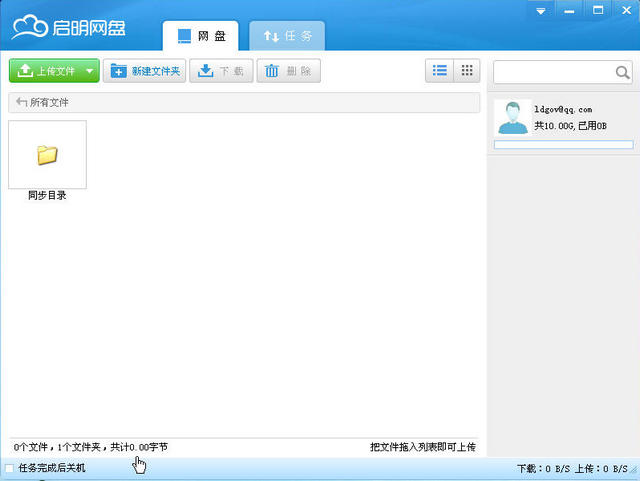
Task: Open the title bar dropdown menu
Action: coord(541,10)
